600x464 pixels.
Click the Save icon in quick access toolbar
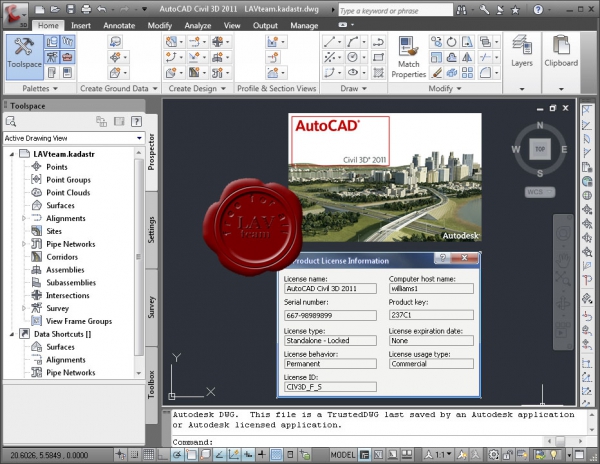pos(70,9)
